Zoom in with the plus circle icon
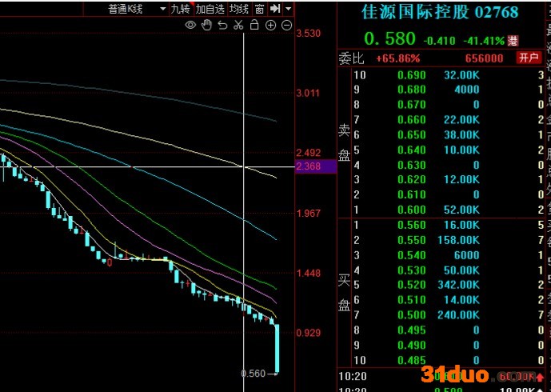The image size is (551, 392). pyautogui.click(x=270, y=26)
